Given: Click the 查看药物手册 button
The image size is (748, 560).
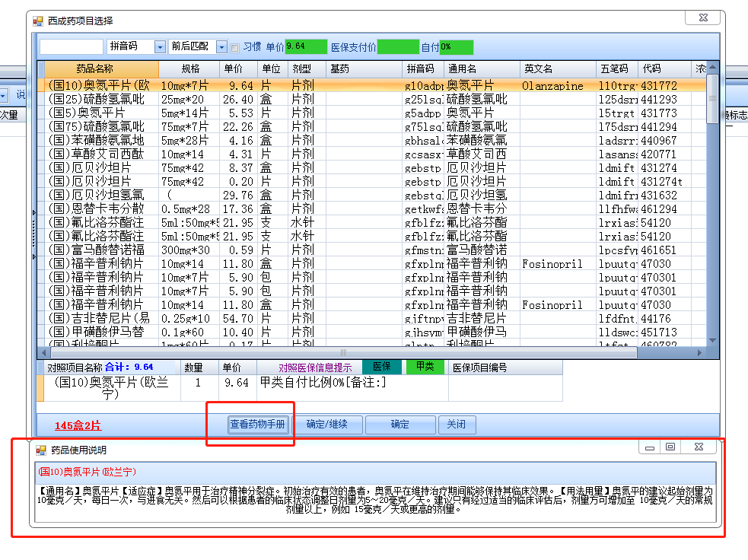Looking at the screenshot, I should [259, 424].
